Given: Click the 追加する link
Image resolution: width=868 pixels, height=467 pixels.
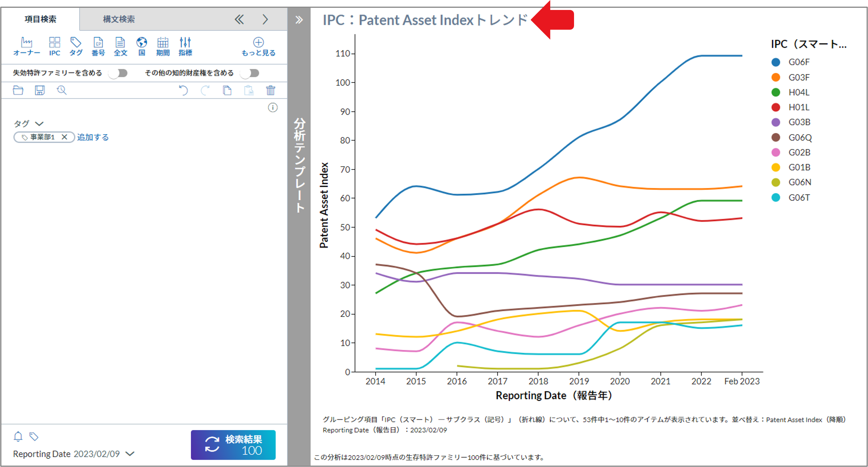Looking at the screenshot, I should [93, 137].
